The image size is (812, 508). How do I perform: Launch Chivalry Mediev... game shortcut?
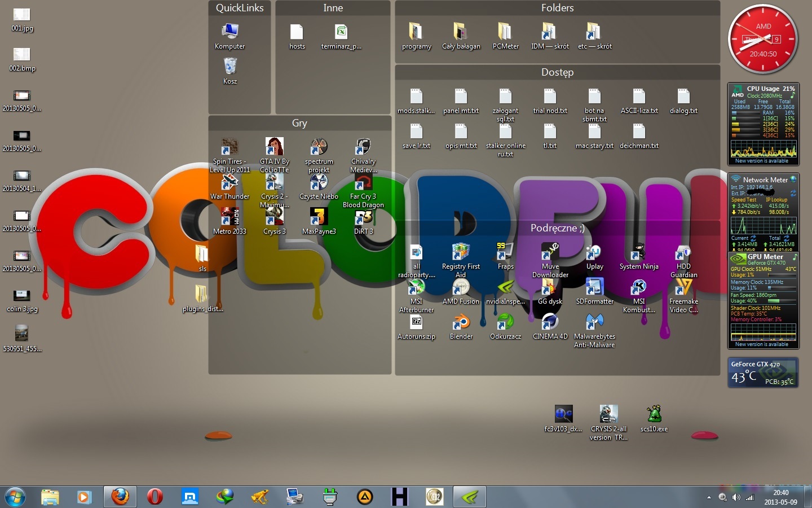point(363,156)
